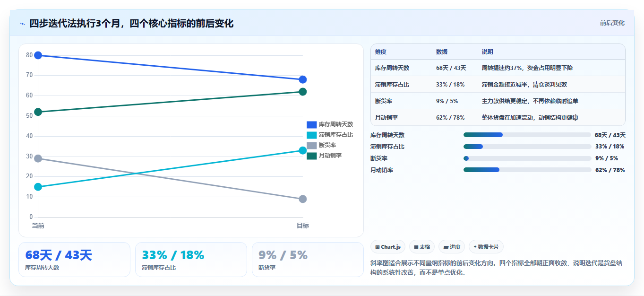Click the 库存周转天数 legend label
This screenshot has width=644, height=296.
coord(336,125)
